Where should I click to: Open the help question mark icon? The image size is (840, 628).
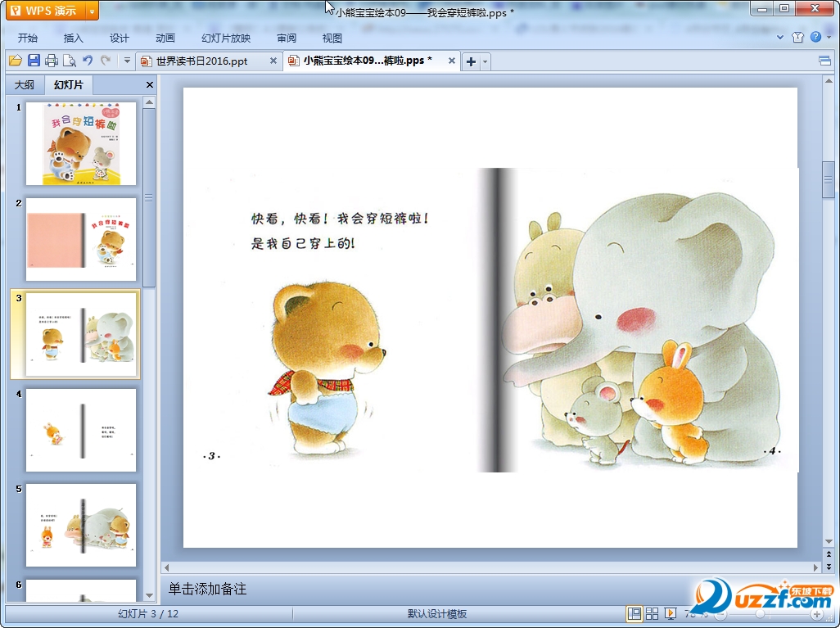pyautogui.click(x=816, y=37)
